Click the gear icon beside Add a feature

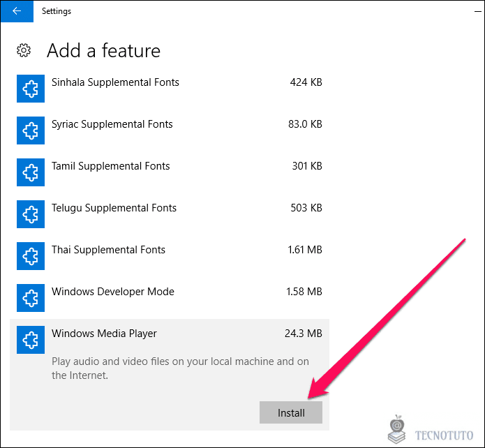click(x=24, y=50)
